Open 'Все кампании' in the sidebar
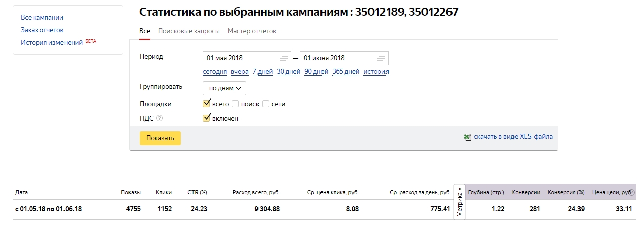Viewport: 644px width, 235px height. coord(42,18)
